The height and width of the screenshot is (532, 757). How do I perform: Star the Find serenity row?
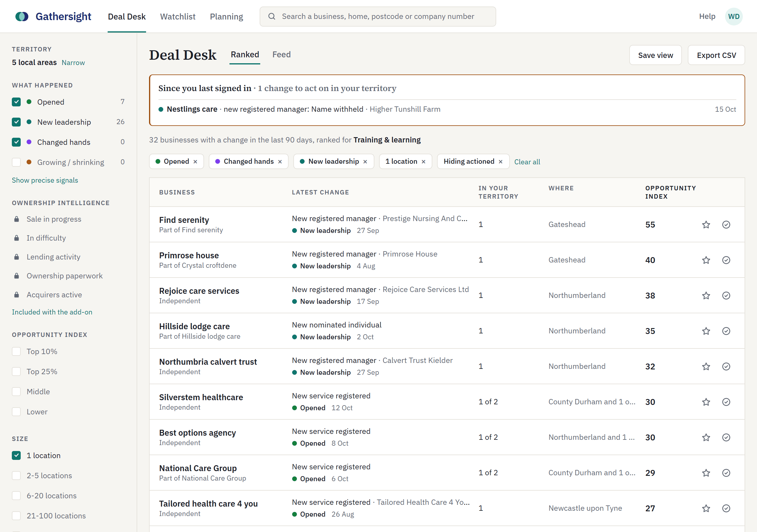(x=706, y=224)
